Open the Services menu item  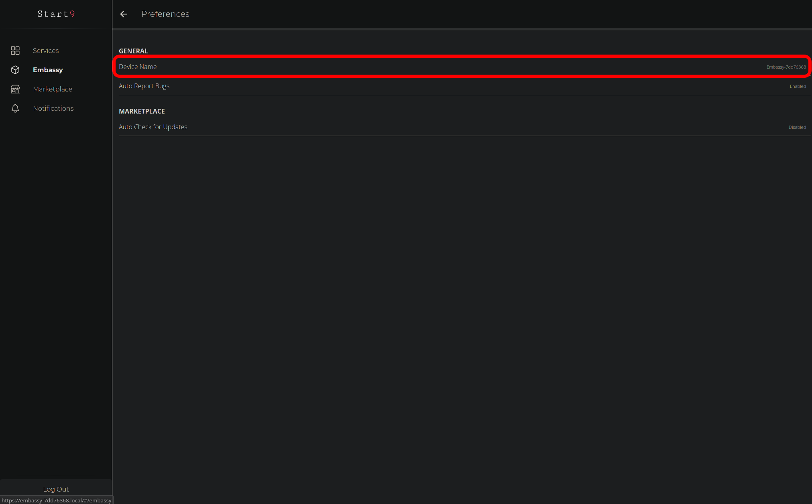[46, 51]
